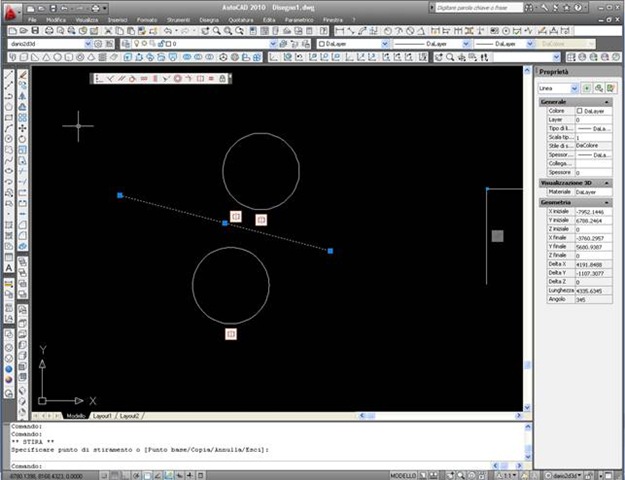The image size is (625, 480).
Task: Select the Rotate tool in modify toolbar
Action: (x=22, y=139)
